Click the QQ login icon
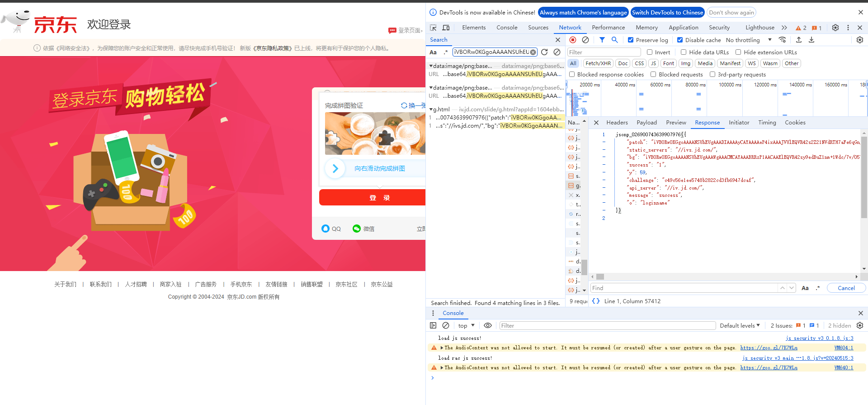The image size is (868, 405). (325, 229)
